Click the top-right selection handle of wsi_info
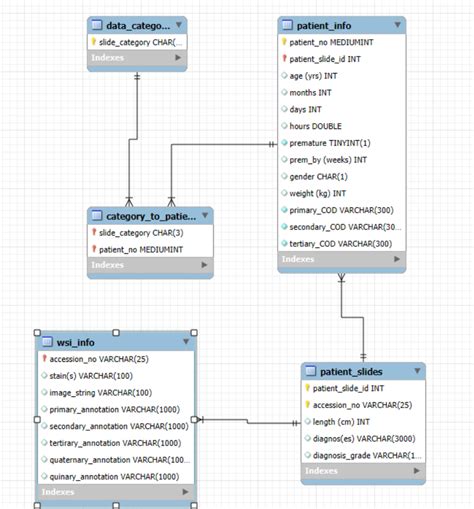Viewport: 474px width, 509px height. pos(194,333)
